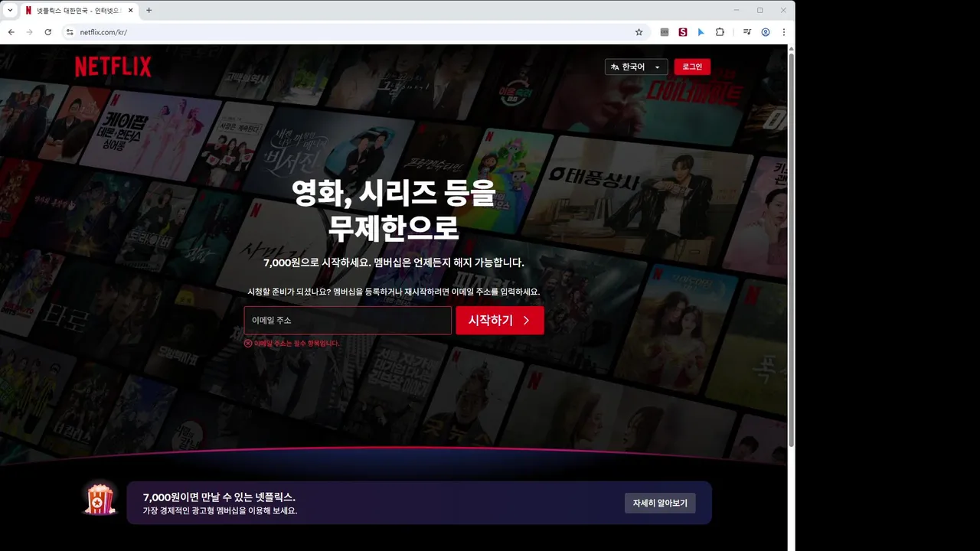
Task: Open the Extensions puzzle piece menu
Action: tap(720, 32)
